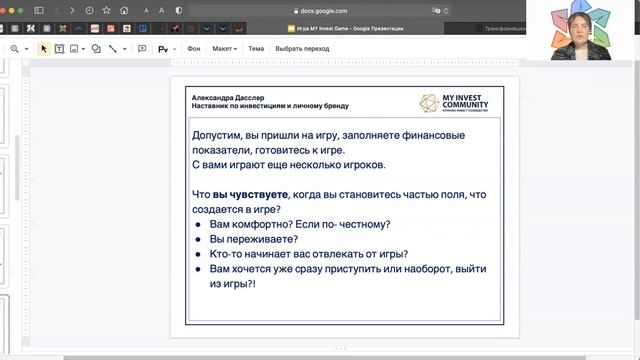Select the text box tool
Image resolution: width=640 pixels, height=360 pixels.
[x=59, y=49]
